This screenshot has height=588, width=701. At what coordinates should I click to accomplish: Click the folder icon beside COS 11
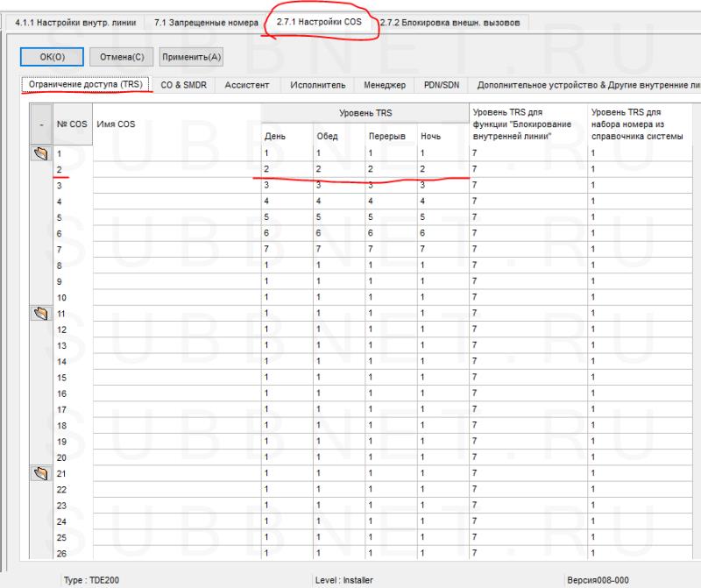(x=40, y=313)
